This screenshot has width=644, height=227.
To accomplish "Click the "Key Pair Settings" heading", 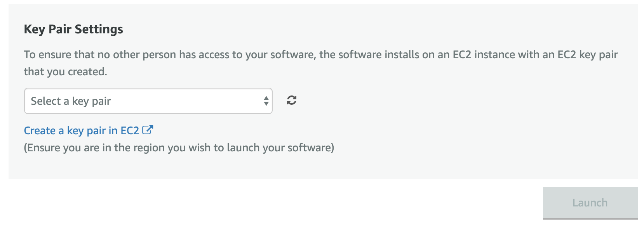I will tap(73, 29).
